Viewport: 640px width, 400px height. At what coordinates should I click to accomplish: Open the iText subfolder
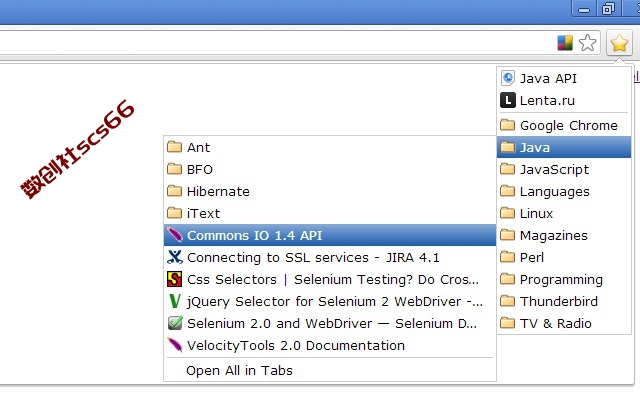coord(330,213)
